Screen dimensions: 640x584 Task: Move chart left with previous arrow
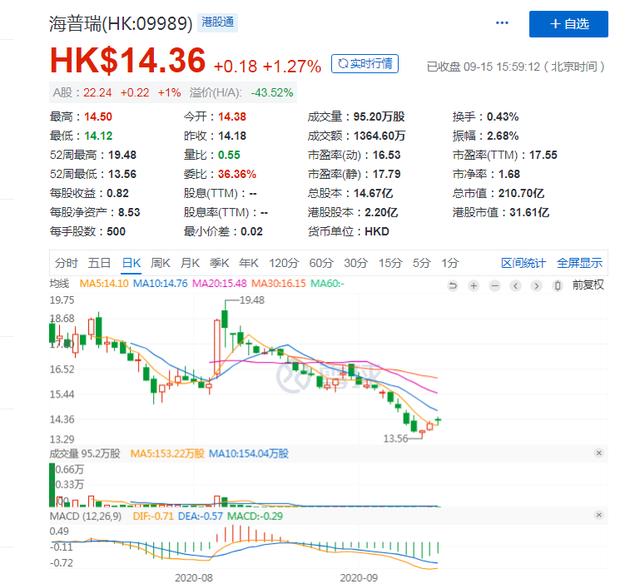[516, 286]
